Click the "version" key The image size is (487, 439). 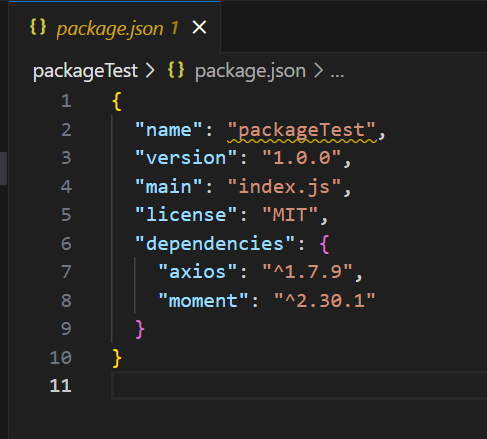point(186,158)
